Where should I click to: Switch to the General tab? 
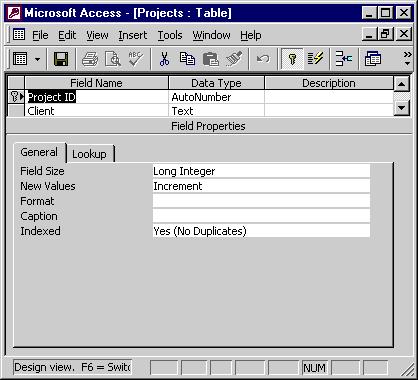point(39,152)
